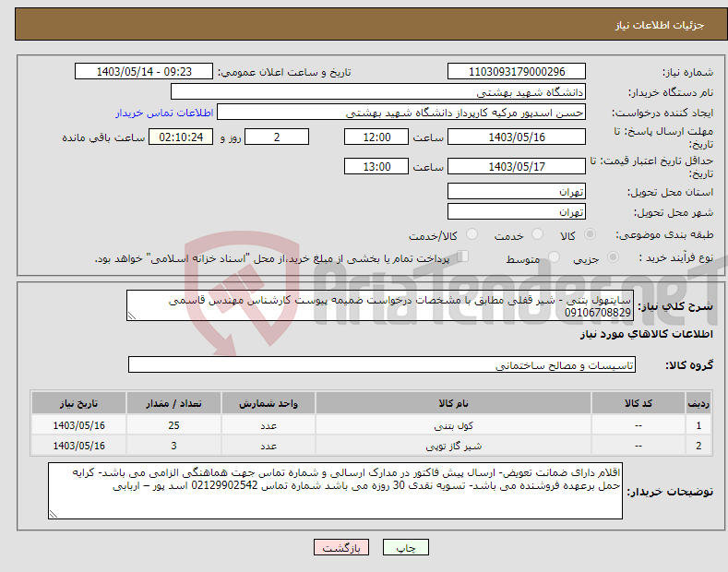Viewport: 728px width, 572px height.
Task: Click the جزئیات اطلاعات نیاز page title
Action: click(x=660, y=25)
